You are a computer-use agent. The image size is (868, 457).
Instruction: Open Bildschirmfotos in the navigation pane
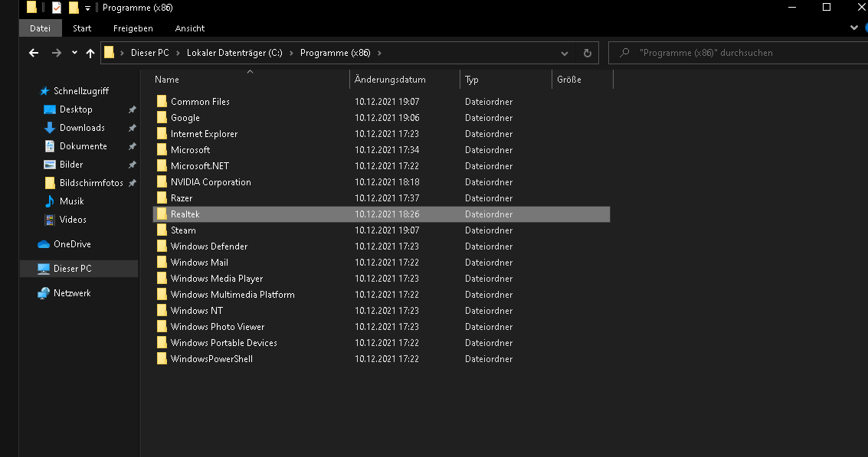tap(91, 183)
